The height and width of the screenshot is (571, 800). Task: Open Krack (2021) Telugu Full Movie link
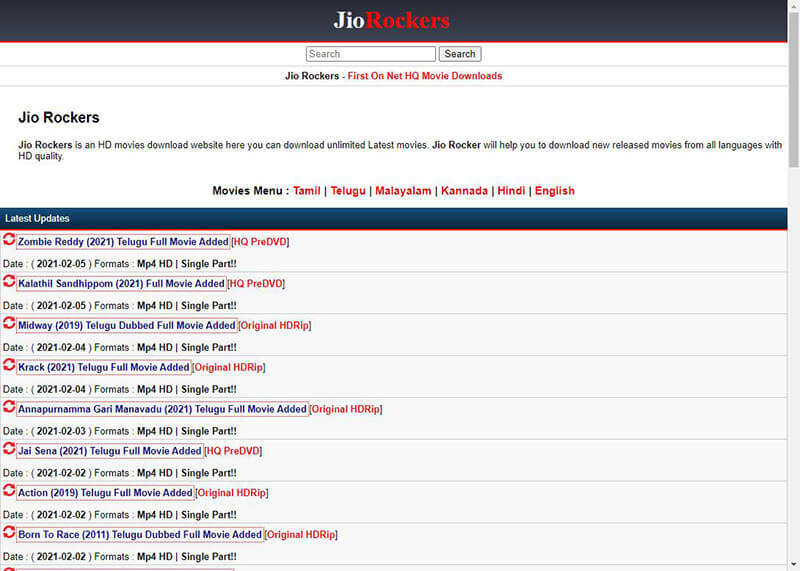[104, 367]
